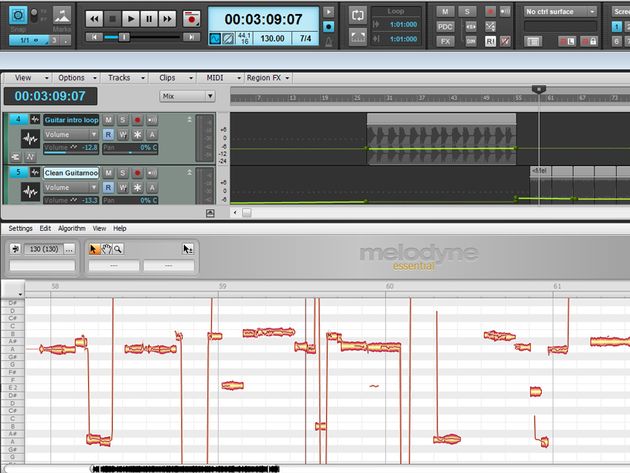Click the global arm tracks button
630x473 pixels.
pos(490,12)
